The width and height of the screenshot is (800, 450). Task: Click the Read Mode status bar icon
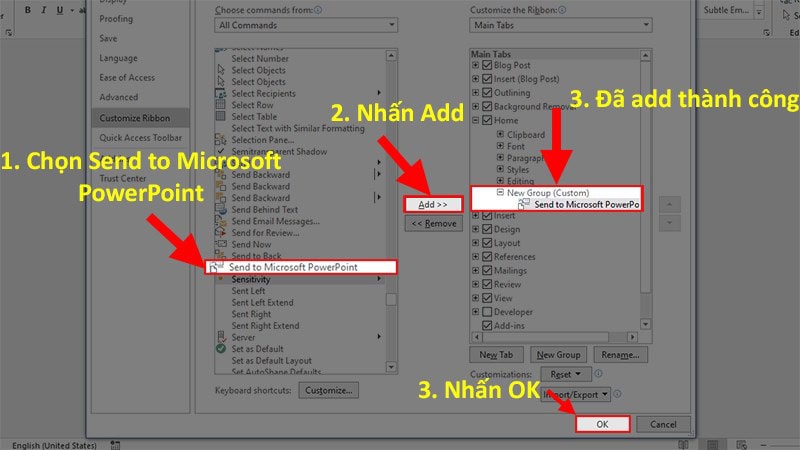[683, 445]
